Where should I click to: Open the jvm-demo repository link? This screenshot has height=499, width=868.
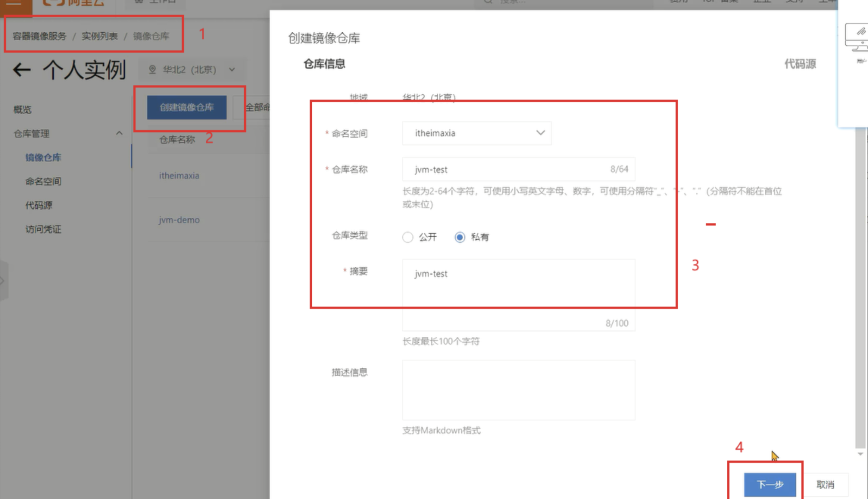pos(179,220)
